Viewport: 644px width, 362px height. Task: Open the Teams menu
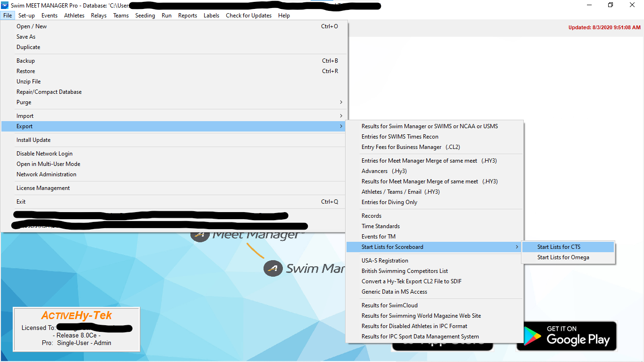[x=121, y=16]
